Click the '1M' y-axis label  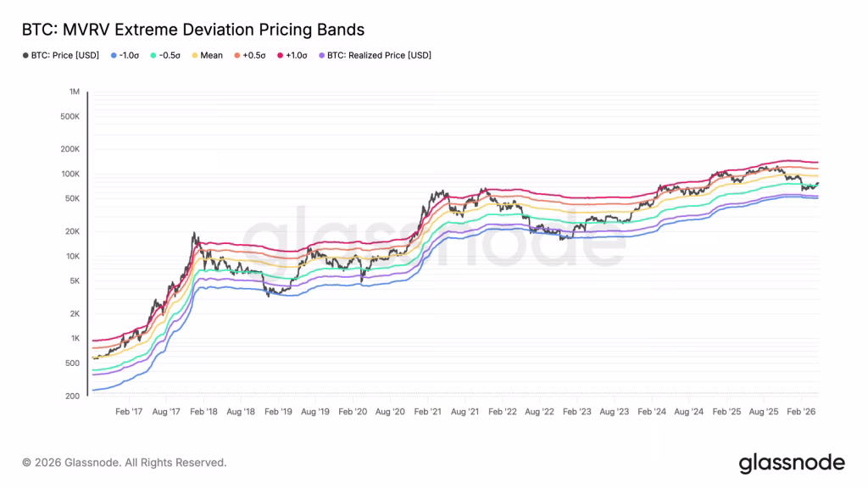(x=74, y=91)
